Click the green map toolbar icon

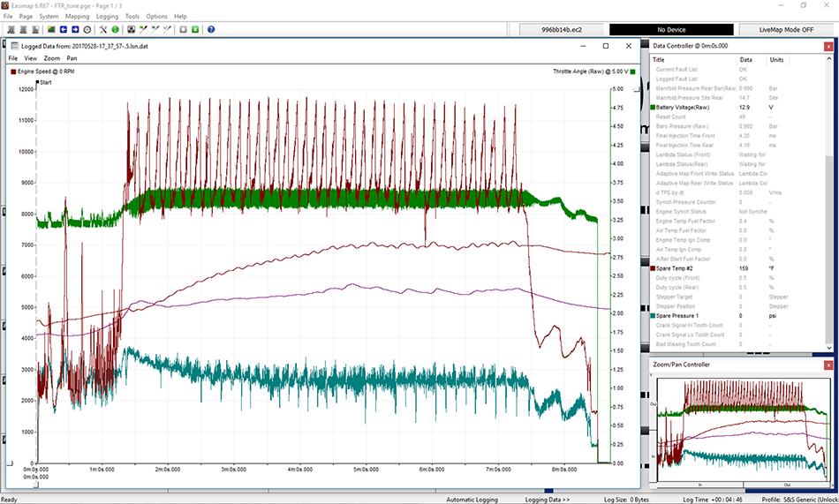point(51,29)
